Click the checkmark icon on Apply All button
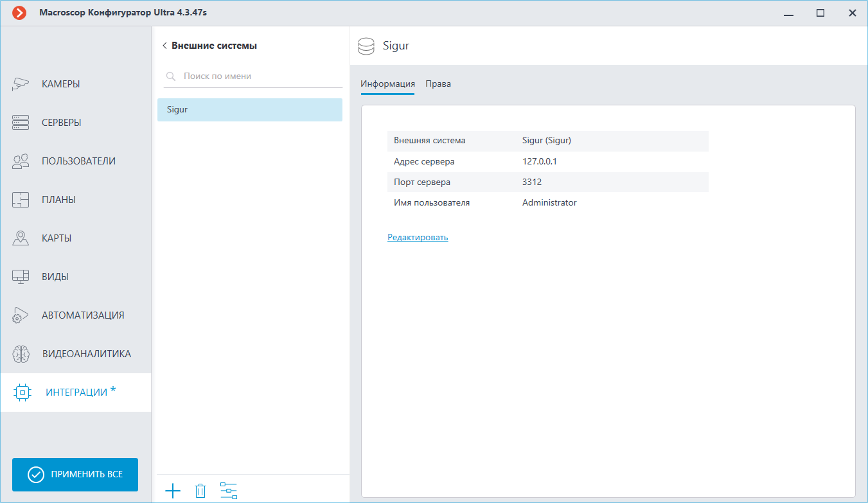The height and width of the screenshot is (503, 868). pos(35,475)
